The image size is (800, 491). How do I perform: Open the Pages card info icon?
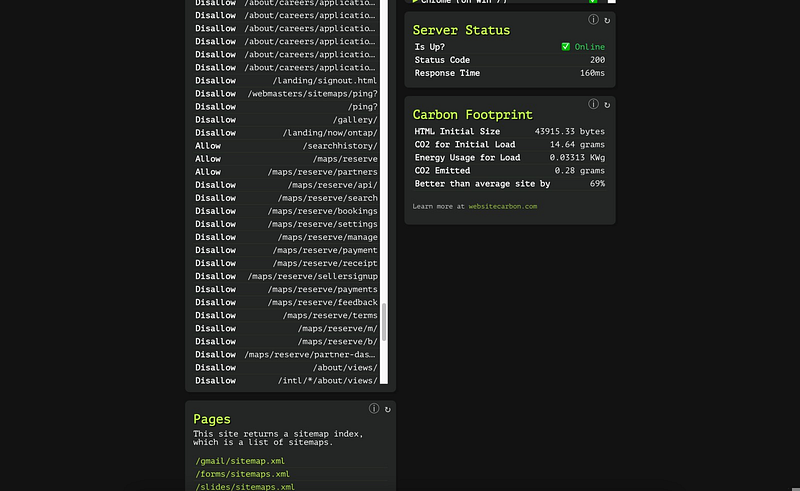374,408
